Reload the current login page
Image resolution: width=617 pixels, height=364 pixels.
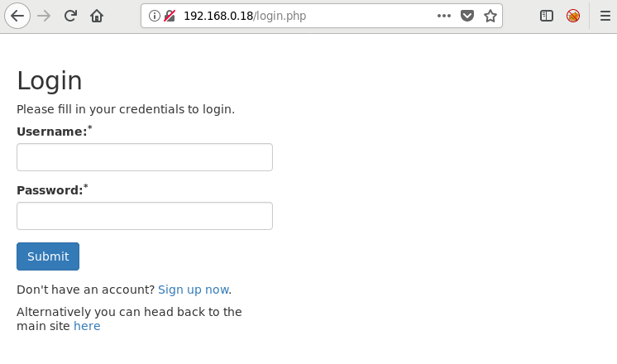coord(71,16)
